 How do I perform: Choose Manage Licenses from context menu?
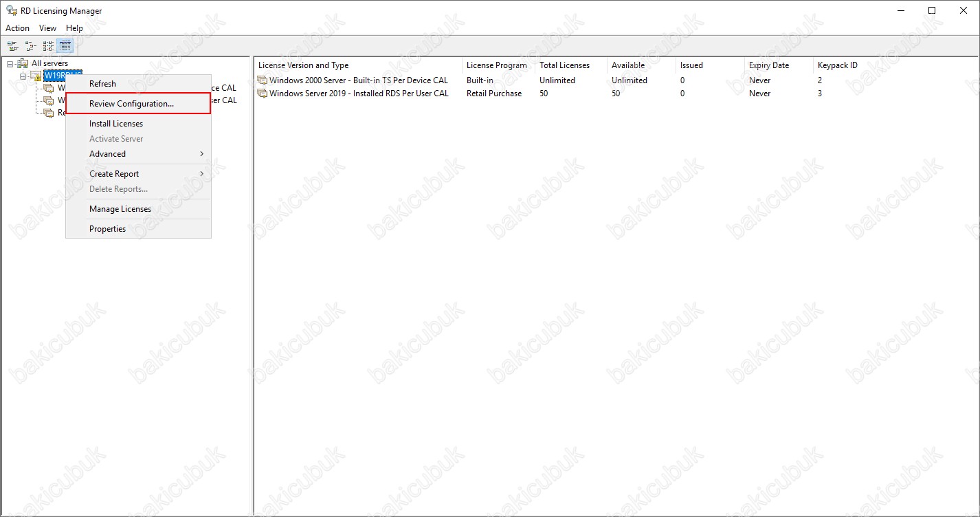tap(138, 209)
